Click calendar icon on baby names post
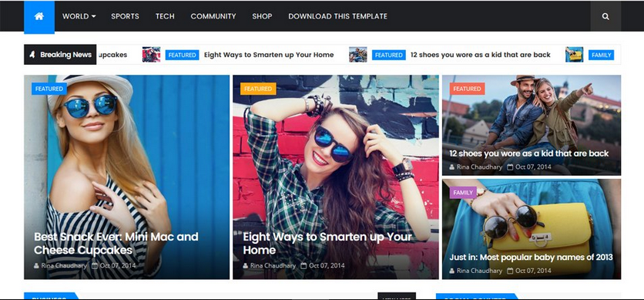The width and height of the screenshot is (644, 300). point(510,271)
